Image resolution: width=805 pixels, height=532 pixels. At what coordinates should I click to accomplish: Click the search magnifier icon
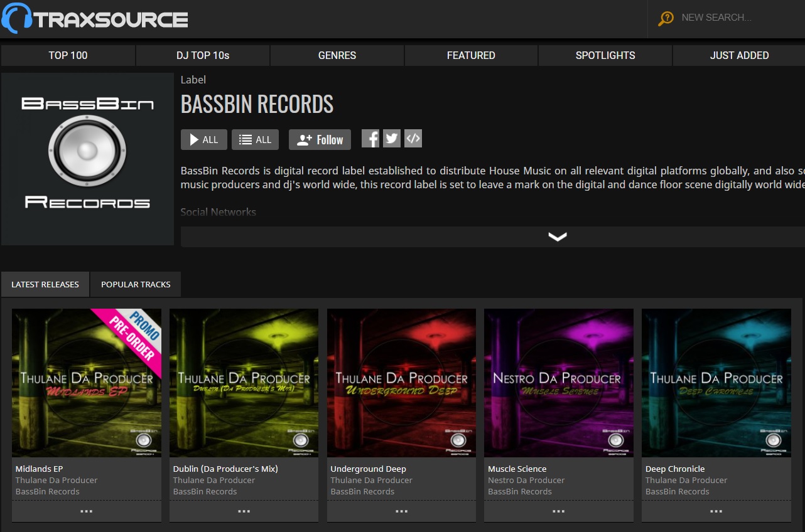click(666, 18)
